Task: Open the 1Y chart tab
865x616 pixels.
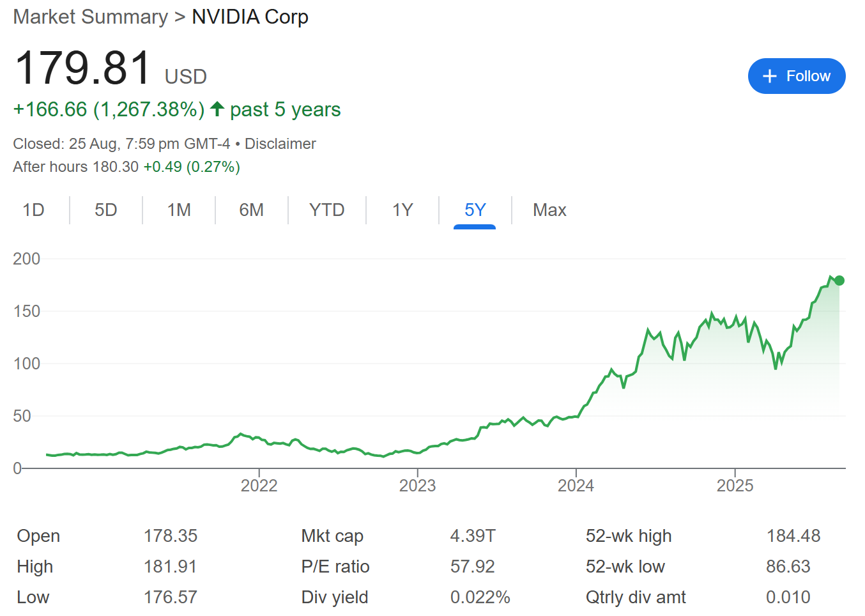Action: [402, 210]
